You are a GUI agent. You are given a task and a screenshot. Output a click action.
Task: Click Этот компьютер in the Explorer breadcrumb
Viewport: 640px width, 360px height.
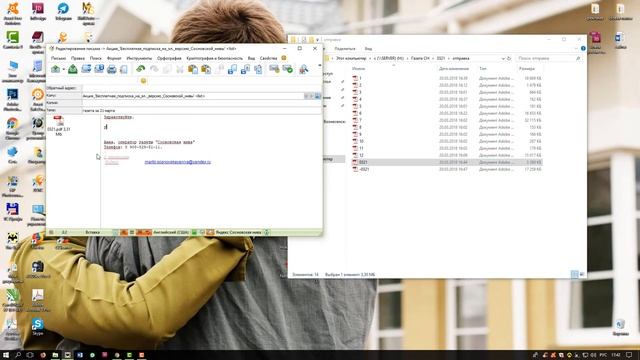coord(351,58)
